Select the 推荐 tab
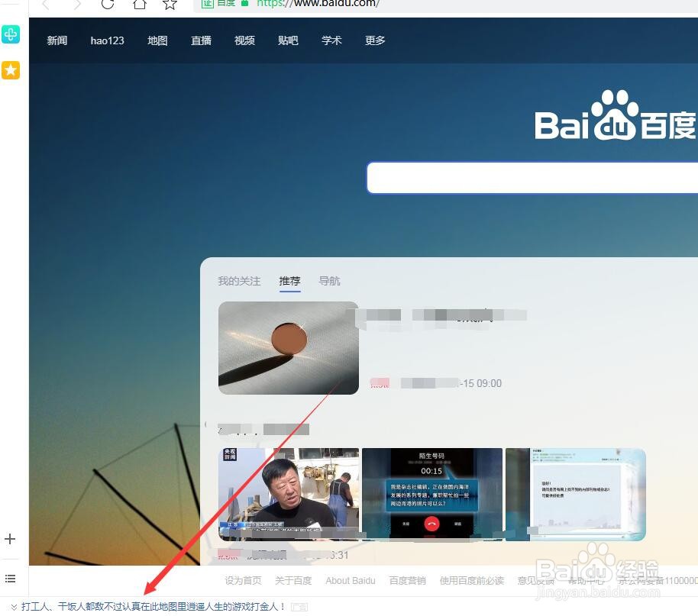 289,281
